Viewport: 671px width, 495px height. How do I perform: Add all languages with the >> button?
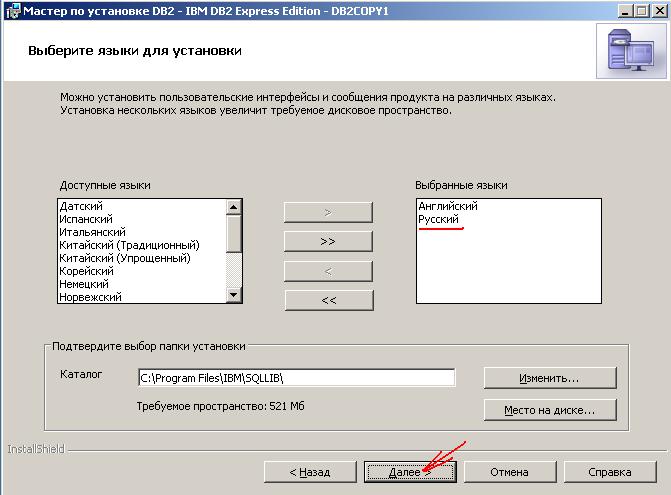click(328, 242)
